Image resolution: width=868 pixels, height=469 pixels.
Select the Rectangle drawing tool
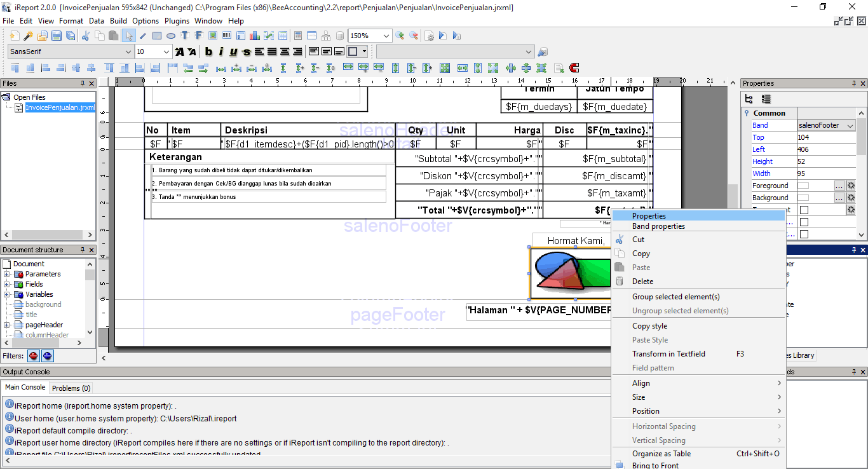[x=157, y=36]
